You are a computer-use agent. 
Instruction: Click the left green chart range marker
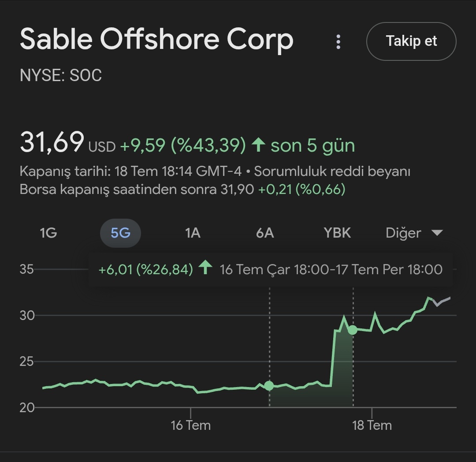pyautogui.click(x=269, y=386)
